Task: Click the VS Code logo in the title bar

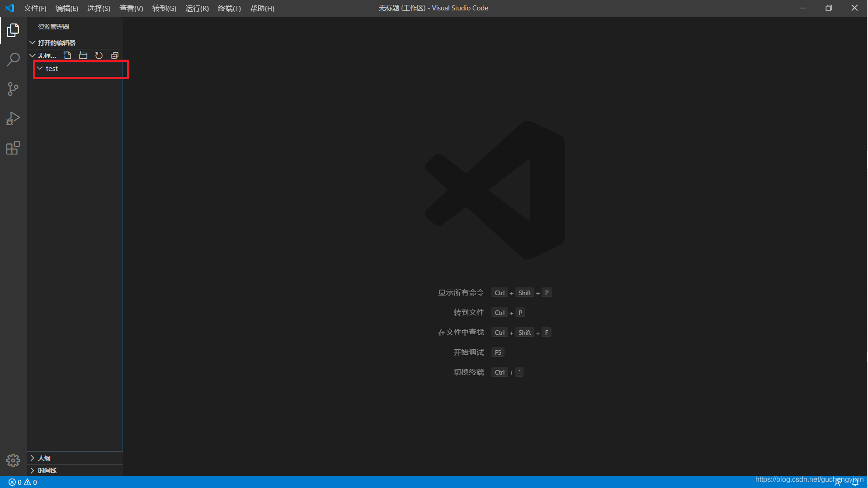Action: [9, 8]
